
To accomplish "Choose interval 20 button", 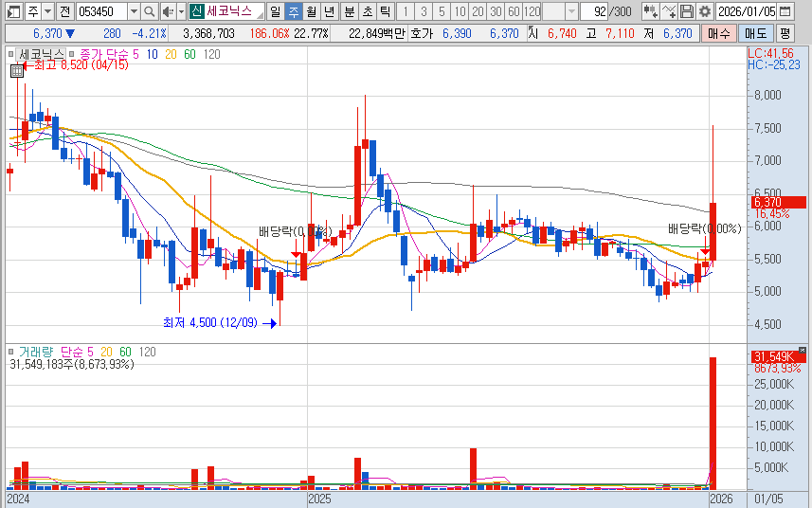I will (x=478, y=10).
